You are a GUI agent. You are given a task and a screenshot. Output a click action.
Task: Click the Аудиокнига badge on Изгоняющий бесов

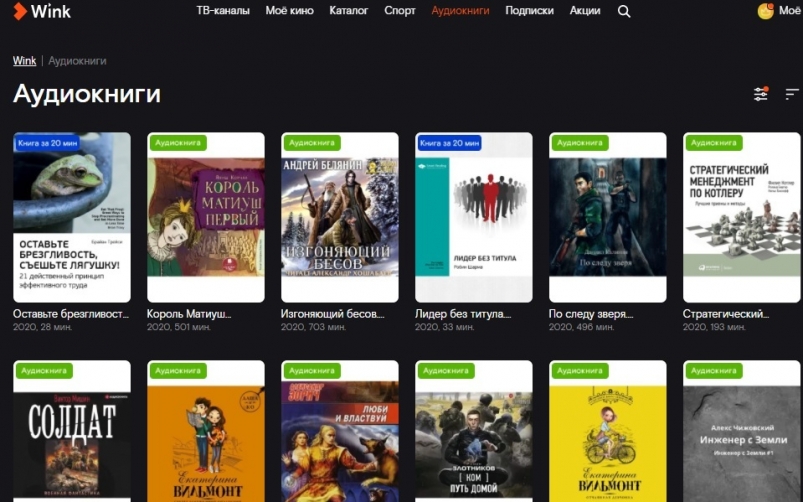point(312,143)
